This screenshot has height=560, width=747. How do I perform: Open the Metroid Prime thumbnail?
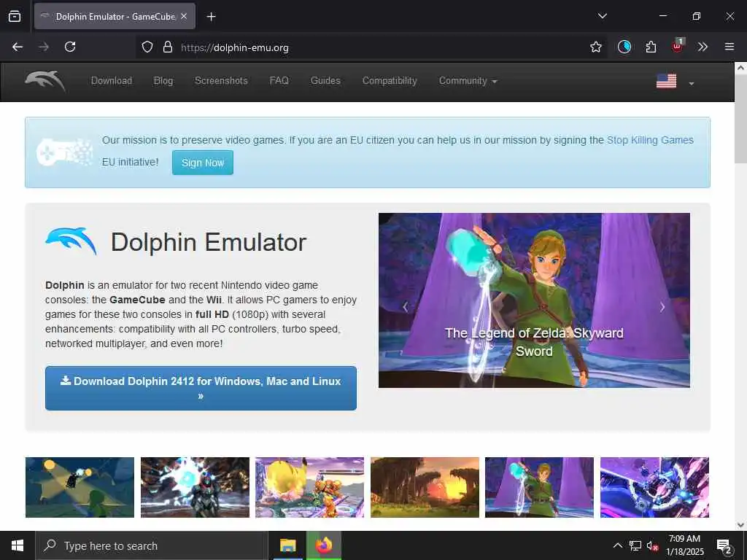195,487
